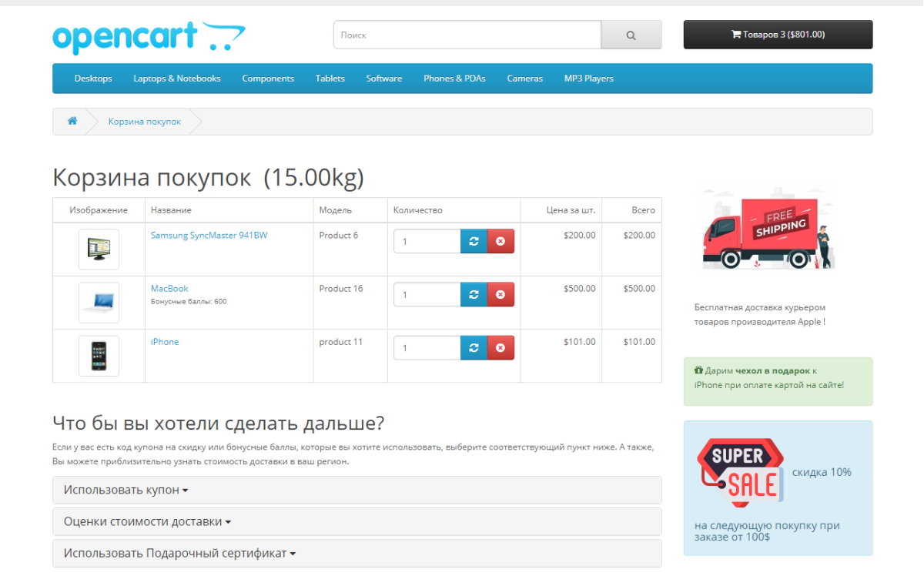This screenshot has height=586, width=924.
Task: Go to Software category
Action: (384, 79)
